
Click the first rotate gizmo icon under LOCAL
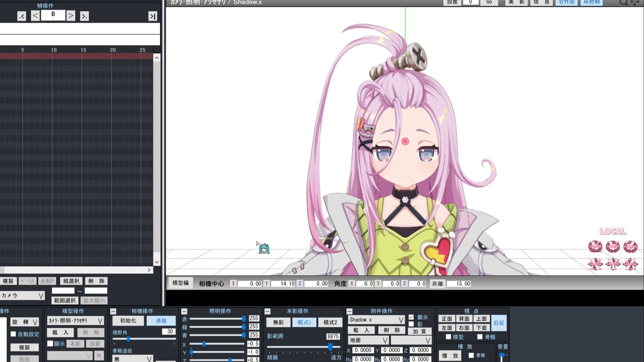pos(595,247)
